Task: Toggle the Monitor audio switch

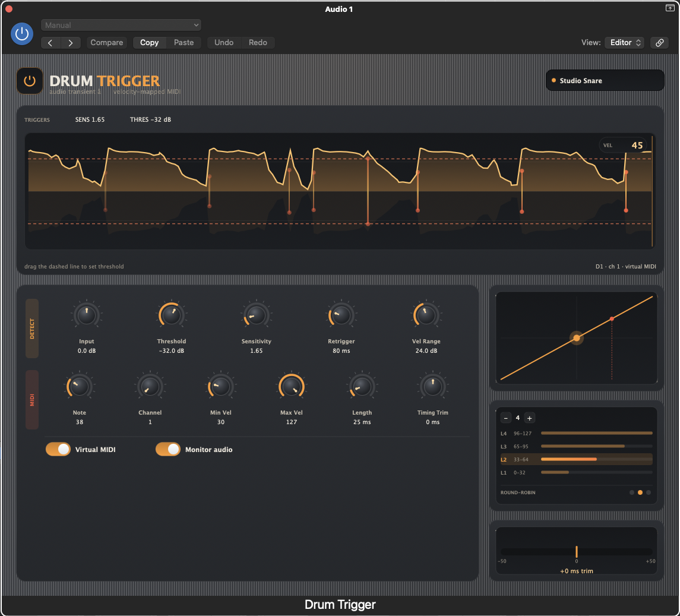Action: [x=168, y=450]
